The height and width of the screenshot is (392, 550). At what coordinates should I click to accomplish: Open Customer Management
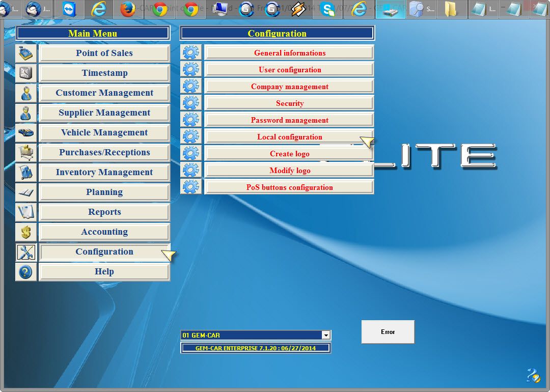[x=104, y=93]
